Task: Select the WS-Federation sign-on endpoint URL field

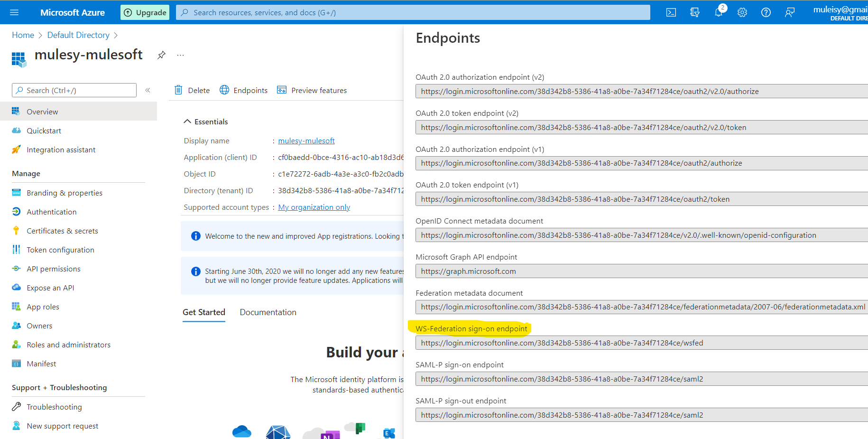Action: pyautogui.click(x=640, y=343)
